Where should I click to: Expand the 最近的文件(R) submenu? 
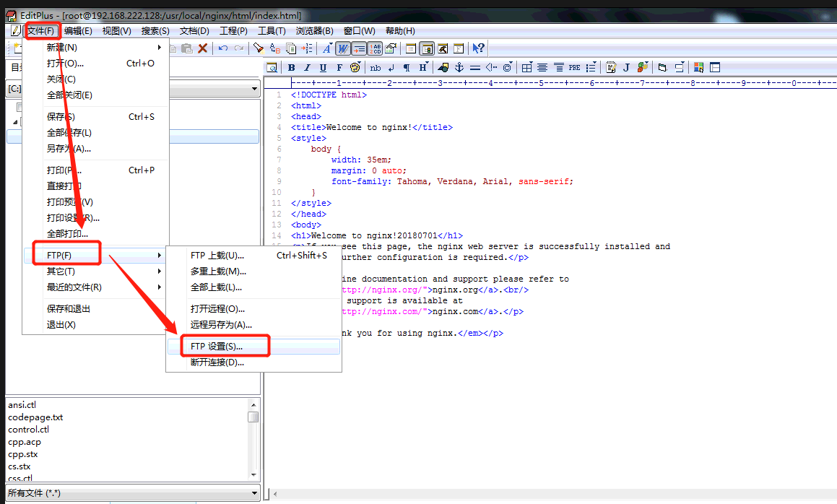(x=96, y=287)
